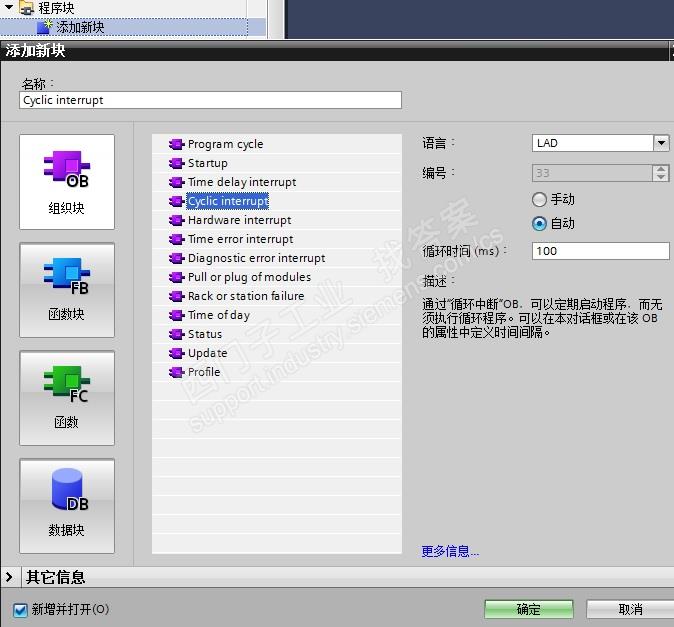Click the 名称 name input field
Image resolution: width=674 pixels, height=627 pixels.
[210, 100]
